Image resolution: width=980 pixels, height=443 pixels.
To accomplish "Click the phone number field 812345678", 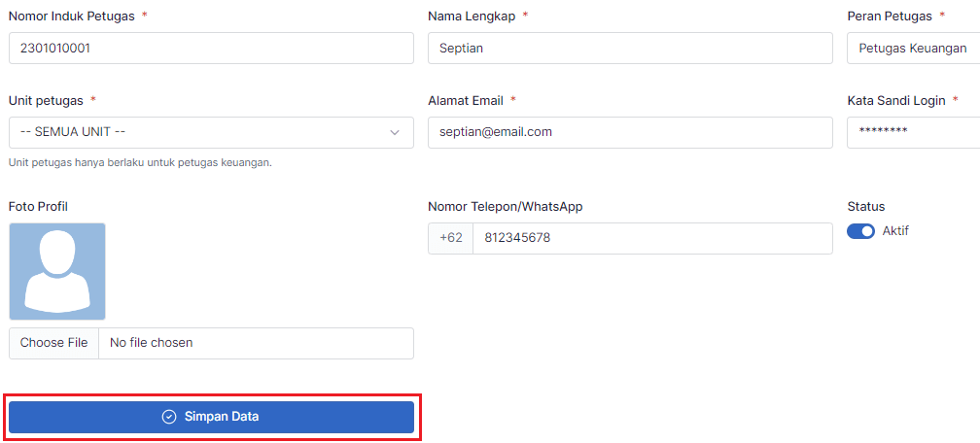I will click(651, 238).
